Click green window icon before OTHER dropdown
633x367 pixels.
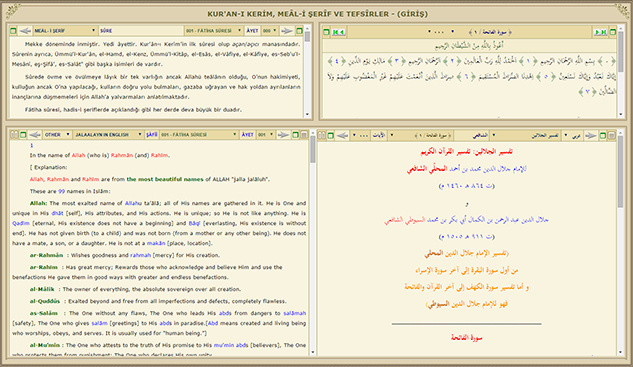click(23, 134)
